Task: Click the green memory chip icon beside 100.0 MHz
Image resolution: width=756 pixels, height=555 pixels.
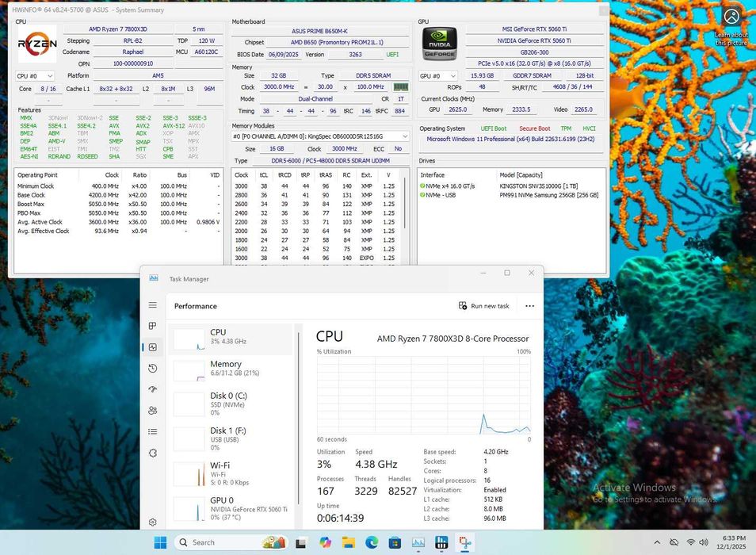Action: pos(401,86)
